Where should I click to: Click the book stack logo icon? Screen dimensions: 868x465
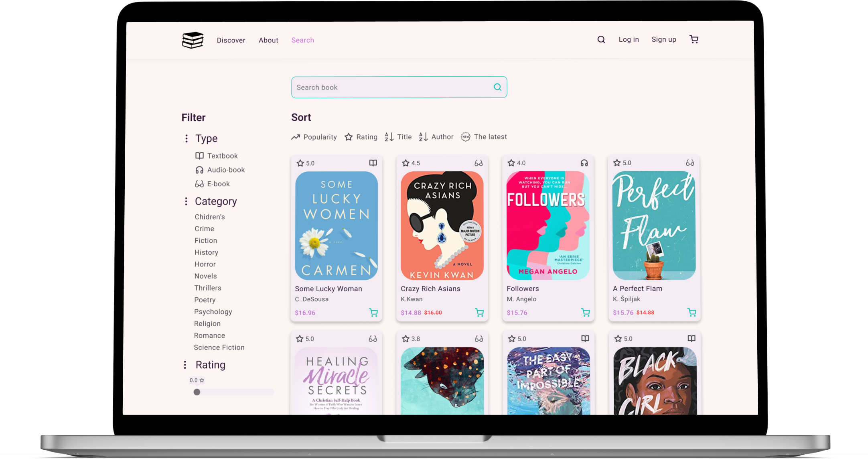coord(193,40)
